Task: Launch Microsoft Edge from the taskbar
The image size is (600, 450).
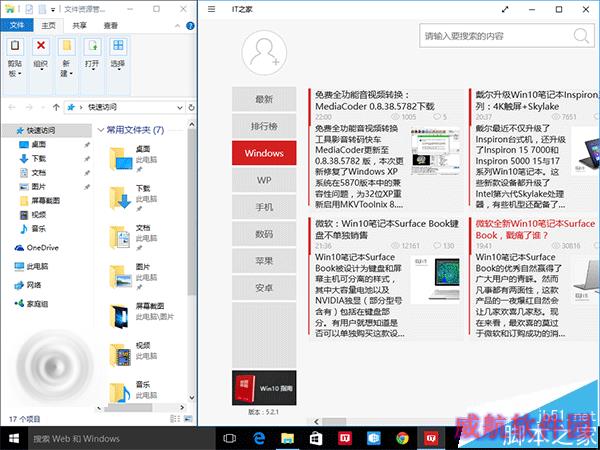Action: point(259,439)
